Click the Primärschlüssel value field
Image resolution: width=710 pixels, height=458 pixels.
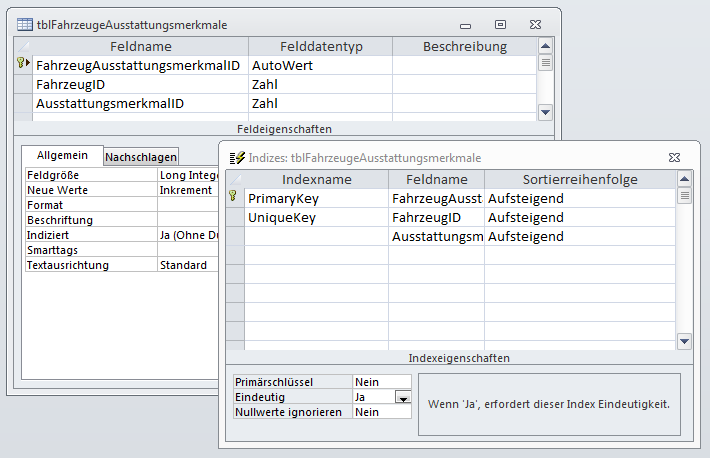pos(381,382)
